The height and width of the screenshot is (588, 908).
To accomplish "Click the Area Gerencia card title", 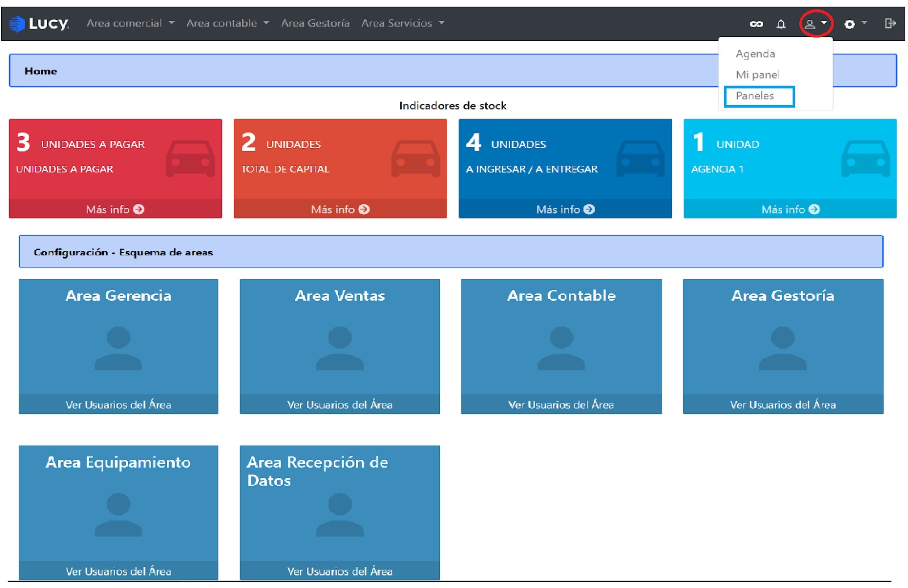I will click(x=118, y=296).
